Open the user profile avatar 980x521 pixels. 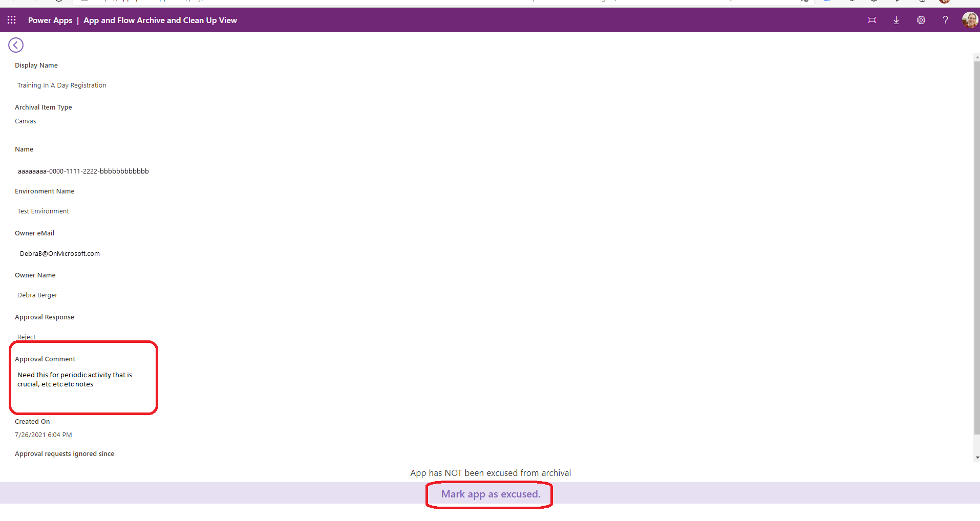(970, 20)
